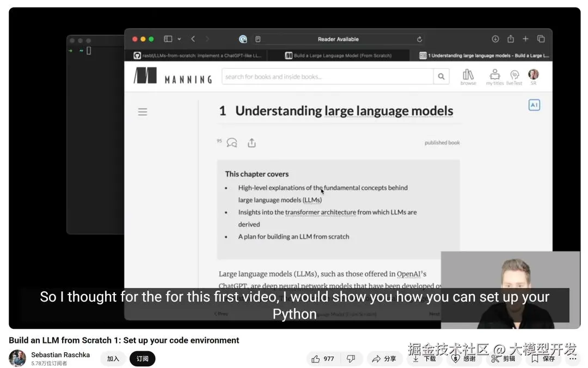Open the three-dot more actions menu

(573, 359)
